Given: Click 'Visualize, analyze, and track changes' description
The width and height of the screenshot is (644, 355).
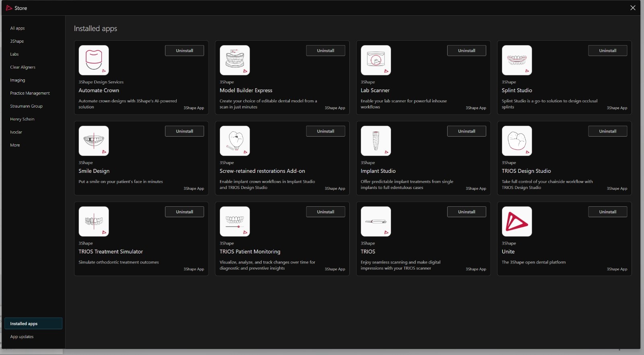Looking at the screenshot, I should tap(267, 265).
